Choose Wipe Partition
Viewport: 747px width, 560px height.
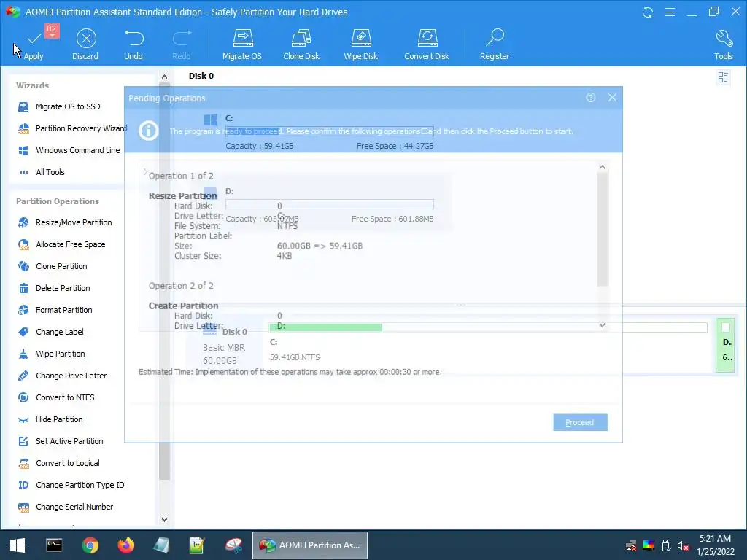click(51, 354)
